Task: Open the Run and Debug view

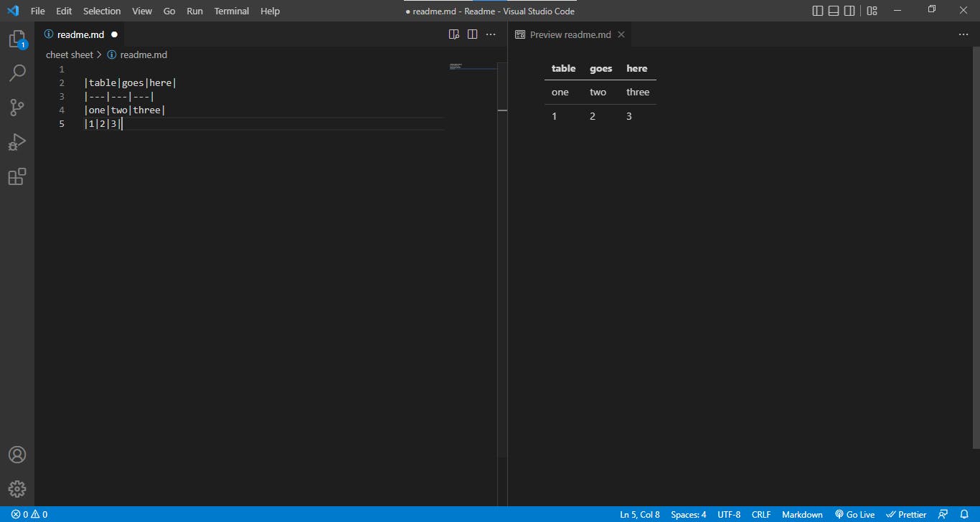Action: 17,141
